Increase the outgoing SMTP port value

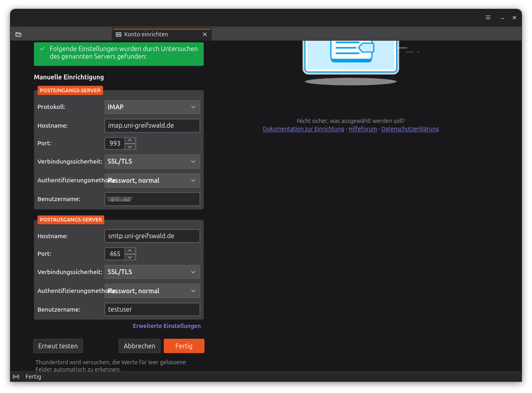(x=130, y=251)
